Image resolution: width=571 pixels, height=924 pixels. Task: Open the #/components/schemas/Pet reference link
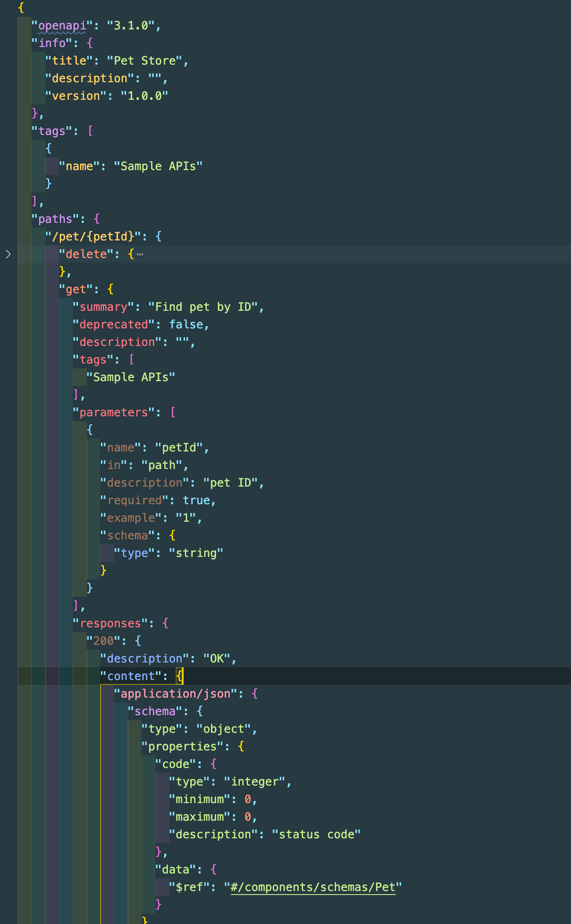pos(313,887)
